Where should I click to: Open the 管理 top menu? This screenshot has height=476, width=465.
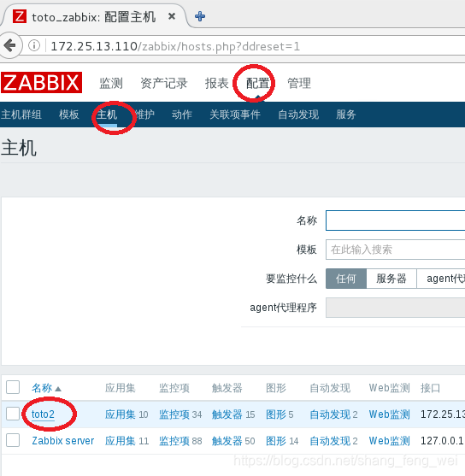pos(299,83)
